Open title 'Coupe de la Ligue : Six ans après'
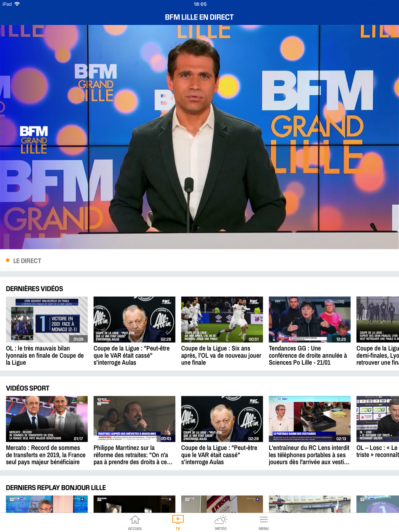Screen dimensions: 399x532 [221, 355]
